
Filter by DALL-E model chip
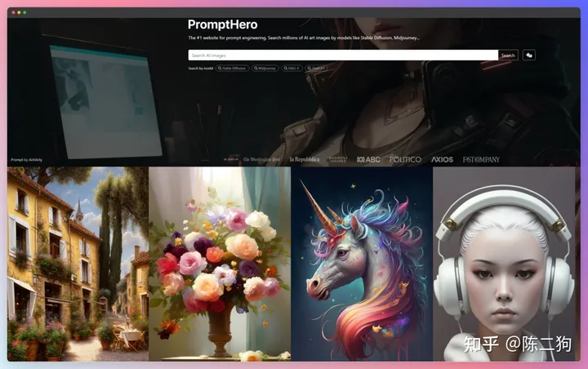[292, 69]
